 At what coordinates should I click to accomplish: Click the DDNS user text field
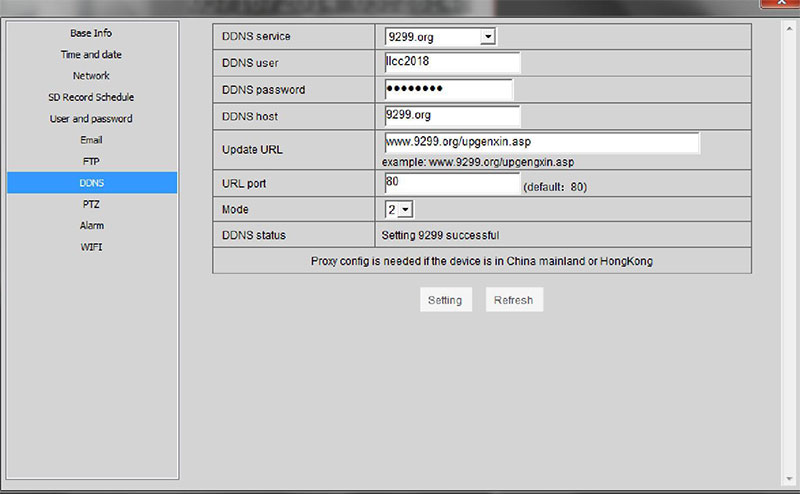452,63
